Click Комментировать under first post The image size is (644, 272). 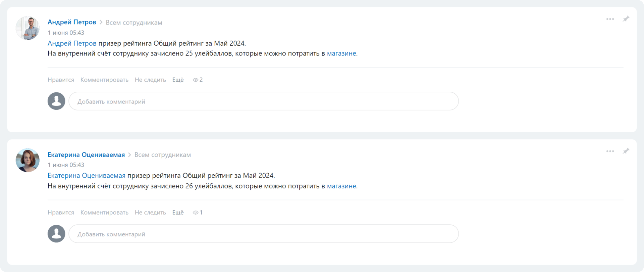click(104, 80)
